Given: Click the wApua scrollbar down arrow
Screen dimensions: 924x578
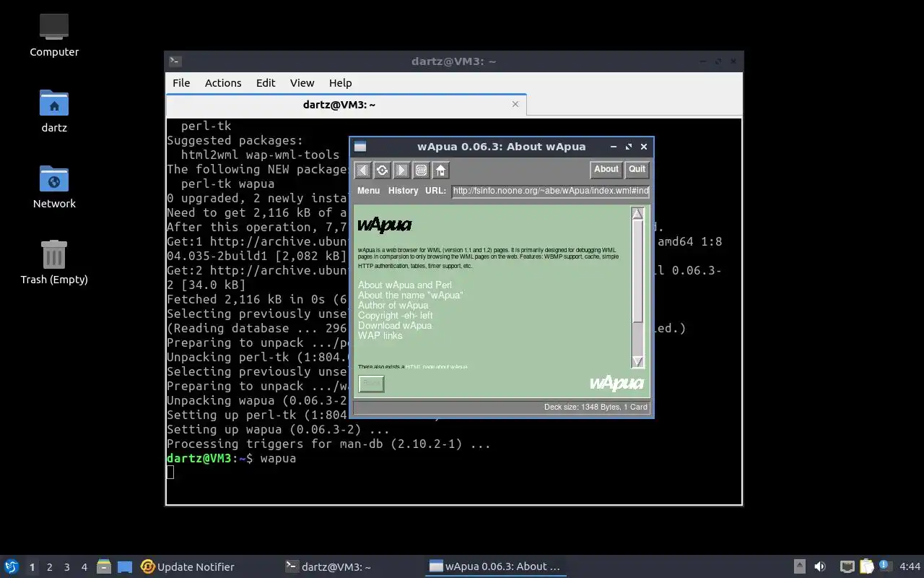Looking at the screenshot, I should 637,361.
